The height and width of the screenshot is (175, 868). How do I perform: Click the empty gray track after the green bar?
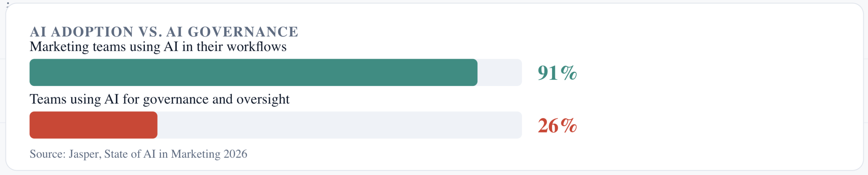tap(499, 72)
